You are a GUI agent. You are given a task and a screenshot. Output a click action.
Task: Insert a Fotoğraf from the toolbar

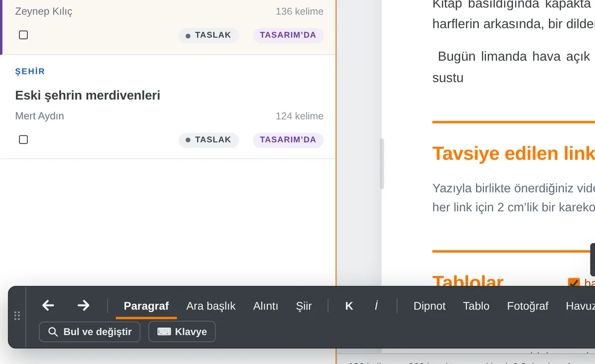(x=528, y=306)
